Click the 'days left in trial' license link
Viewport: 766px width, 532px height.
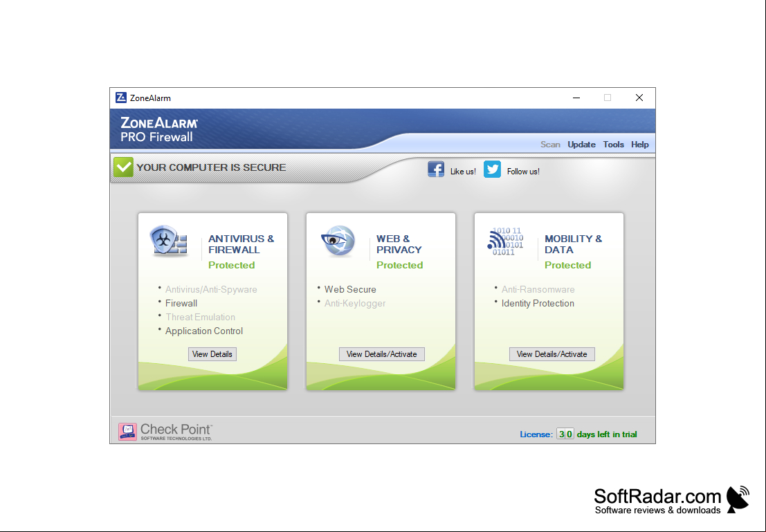pos(607,434)
